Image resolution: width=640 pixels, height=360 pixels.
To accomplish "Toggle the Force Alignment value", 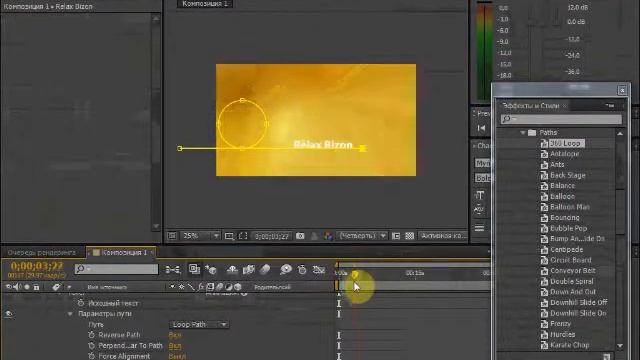I will click(x=177, y=356).
